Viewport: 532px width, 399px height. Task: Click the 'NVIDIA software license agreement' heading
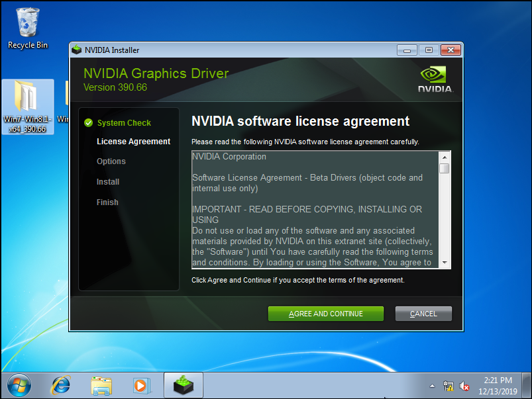[x=300, y=121]
